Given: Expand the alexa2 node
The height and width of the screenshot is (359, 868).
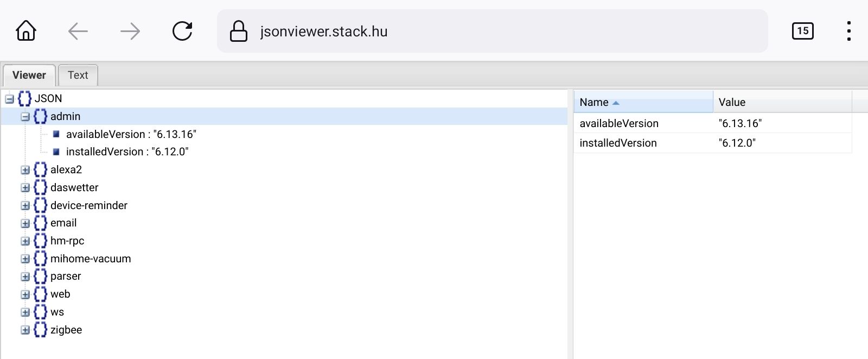Looking at the screenshot, I should click(25, 170).
